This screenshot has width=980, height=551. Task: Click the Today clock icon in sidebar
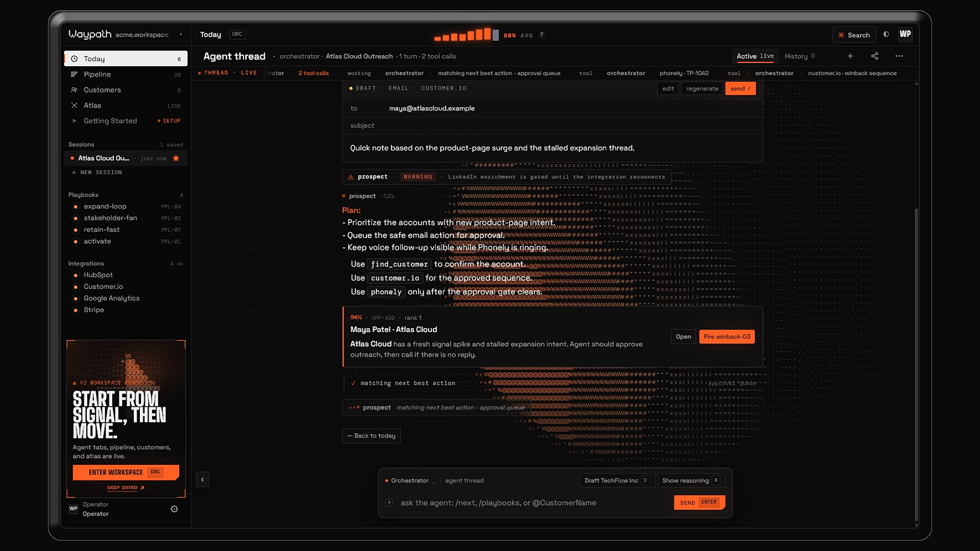(74, 59)
